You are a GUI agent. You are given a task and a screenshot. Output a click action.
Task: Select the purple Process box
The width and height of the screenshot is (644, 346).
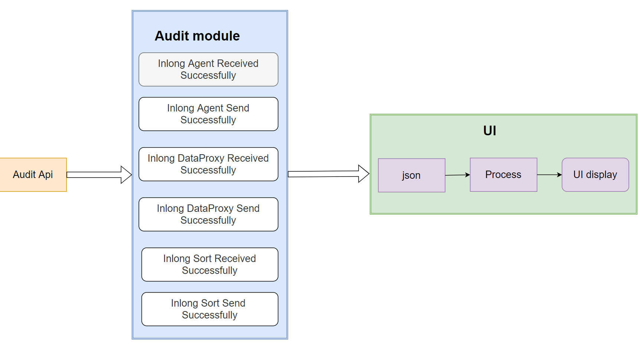pyautogui.click(x=503, y=175)
